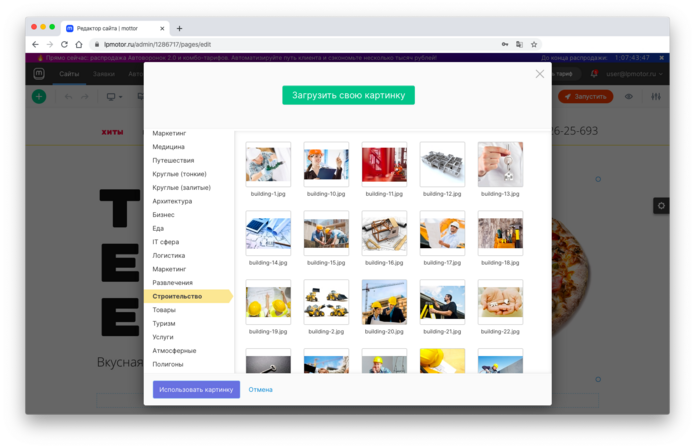
Task: Open saved passwords key icon
Action: [505, 44]
